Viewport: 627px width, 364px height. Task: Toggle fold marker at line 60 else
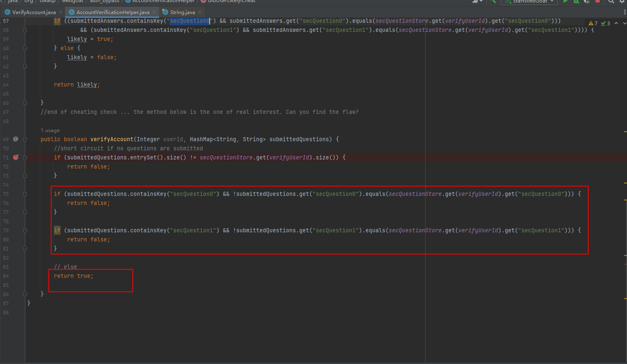click(25, 48)
